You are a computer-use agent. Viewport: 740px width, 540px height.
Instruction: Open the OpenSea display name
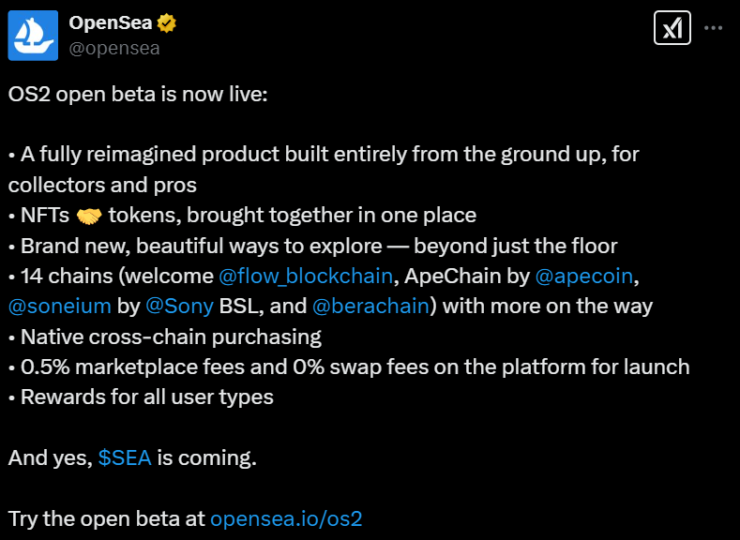click(110, 23)
